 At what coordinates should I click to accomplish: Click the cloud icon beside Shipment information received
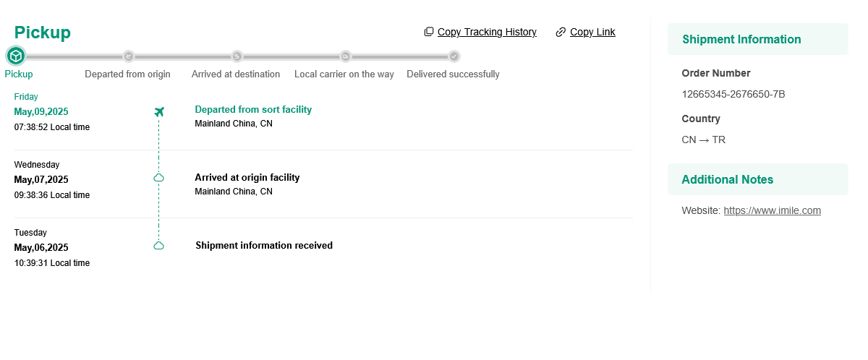(x=159, y=246)
